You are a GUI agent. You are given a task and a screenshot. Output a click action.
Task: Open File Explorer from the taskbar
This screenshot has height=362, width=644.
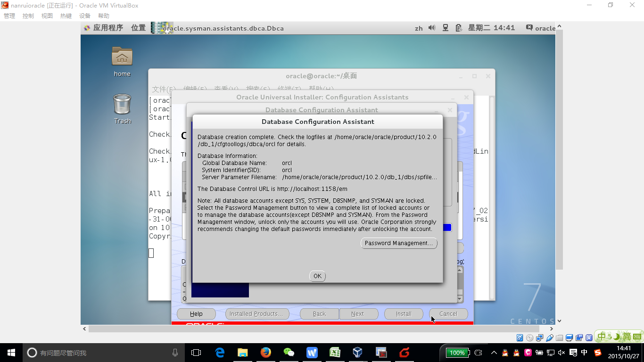243,353
